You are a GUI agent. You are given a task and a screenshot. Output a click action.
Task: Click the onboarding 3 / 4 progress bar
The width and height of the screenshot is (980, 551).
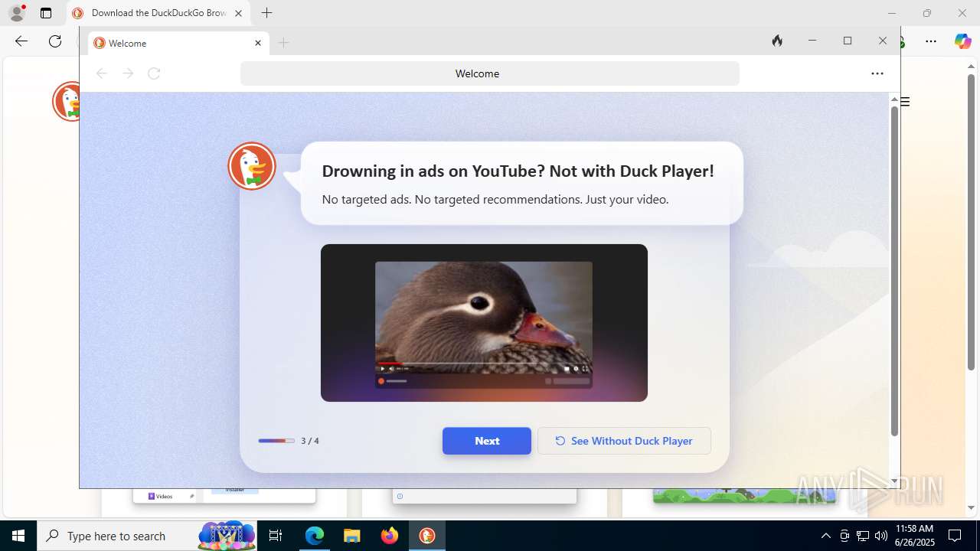tap(276, 441)
